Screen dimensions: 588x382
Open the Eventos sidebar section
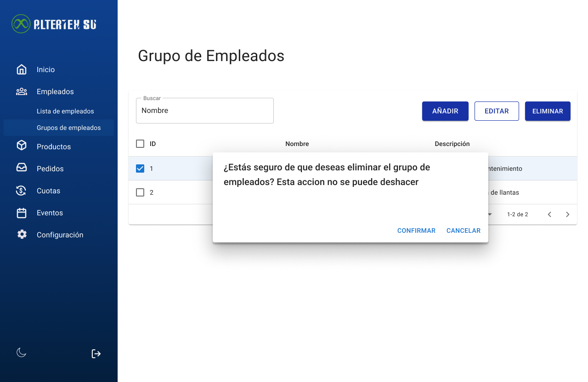pos(59,213)
